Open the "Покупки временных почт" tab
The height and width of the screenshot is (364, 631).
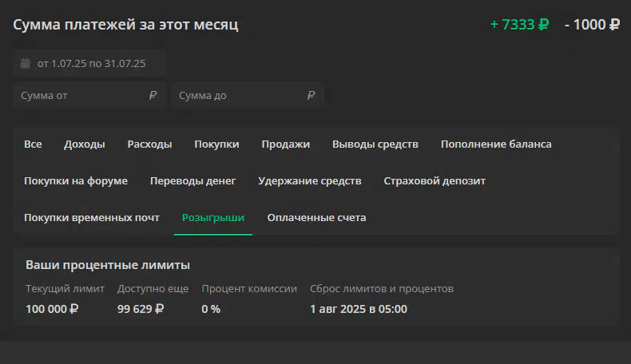point(92,217)
